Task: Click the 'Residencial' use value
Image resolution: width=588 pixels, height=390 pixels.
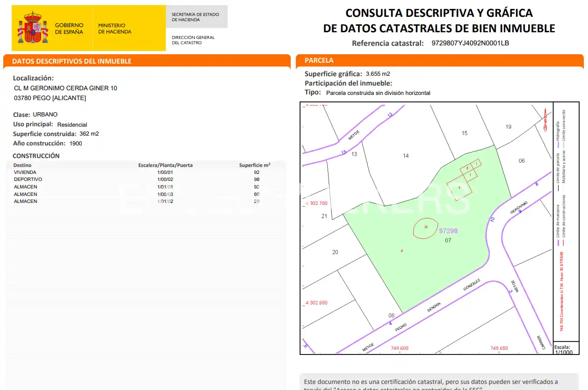Action: click(72, 125)
